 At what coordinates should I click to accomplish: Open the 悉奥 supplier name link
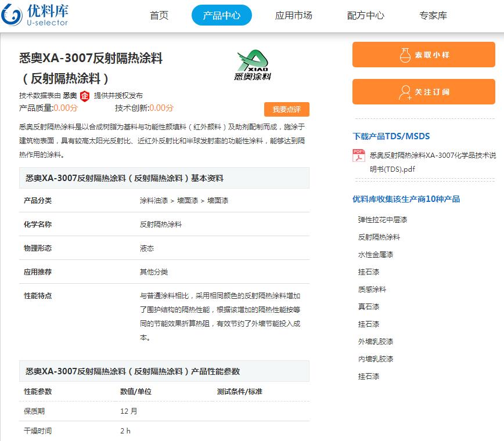[70, 96]
